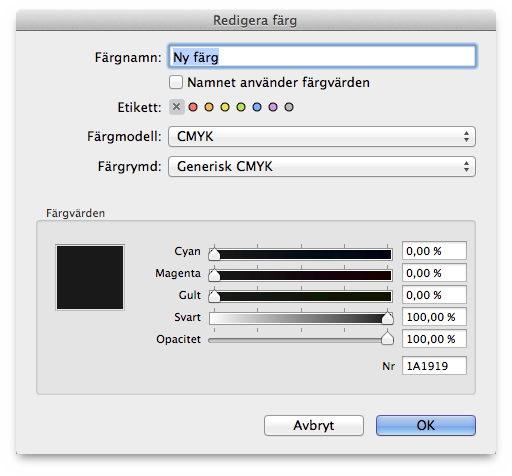512x476 pixels.
Task: Click the Färgnamn text field
Action: pyautogui.click(x=322, y=57)
